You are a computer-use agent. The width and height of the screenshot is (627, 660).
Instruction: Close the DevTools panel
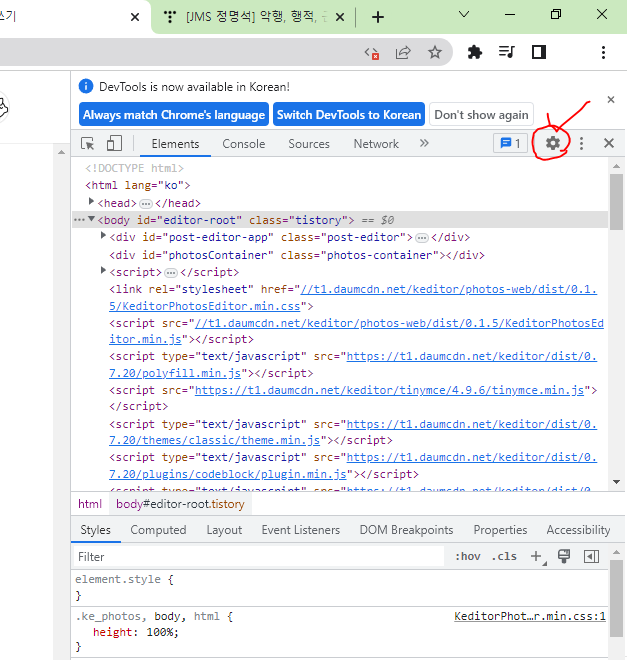click(x=608, y=144)
